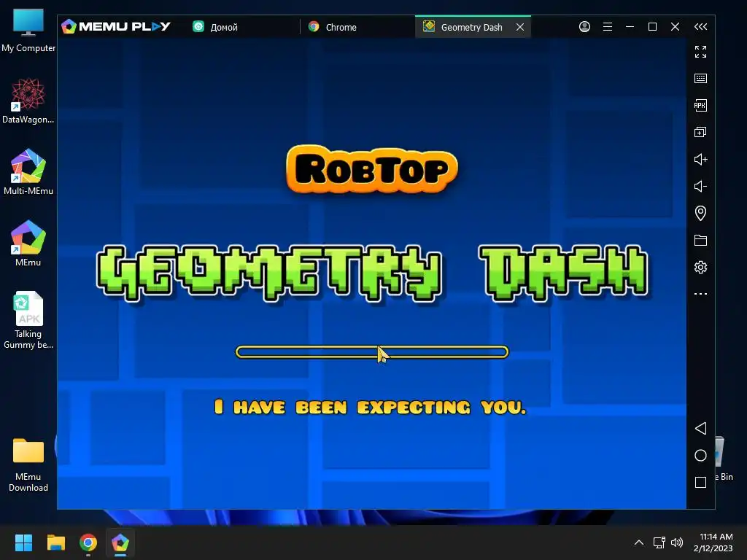Select the MEmu desktop shortcut
Image resolution: width=747 pixels, height=560 pixels.
pyautogui.click(x=28, y=244)
